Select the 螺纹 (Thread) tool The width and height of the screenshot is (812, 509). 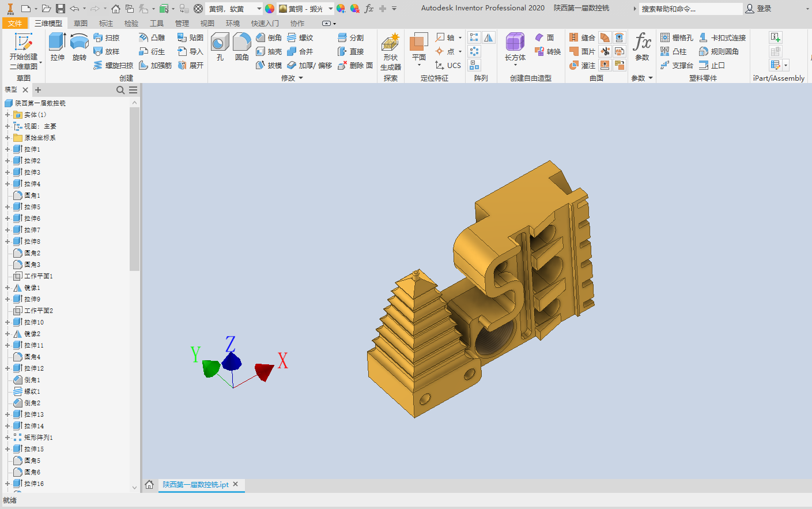point(300,37)
